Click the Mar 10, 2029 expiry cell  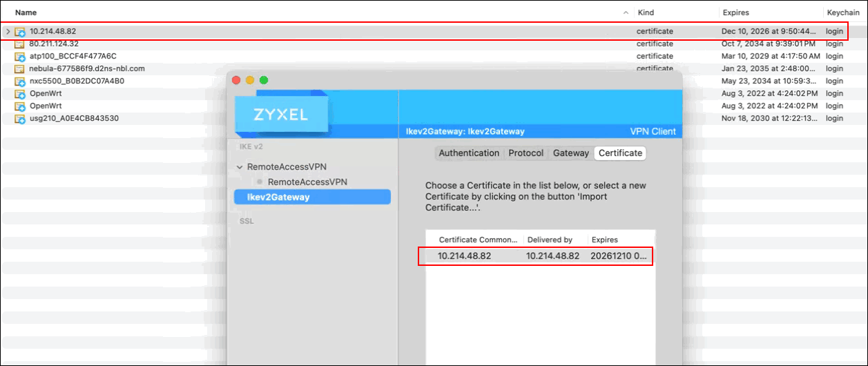coord(771,56)
